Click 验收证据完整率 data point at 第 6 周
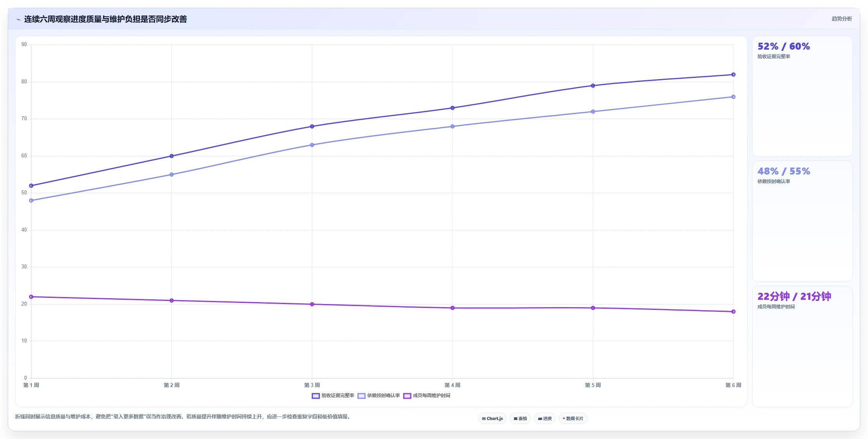The image size is (868, 439). [x=733, y=74]
